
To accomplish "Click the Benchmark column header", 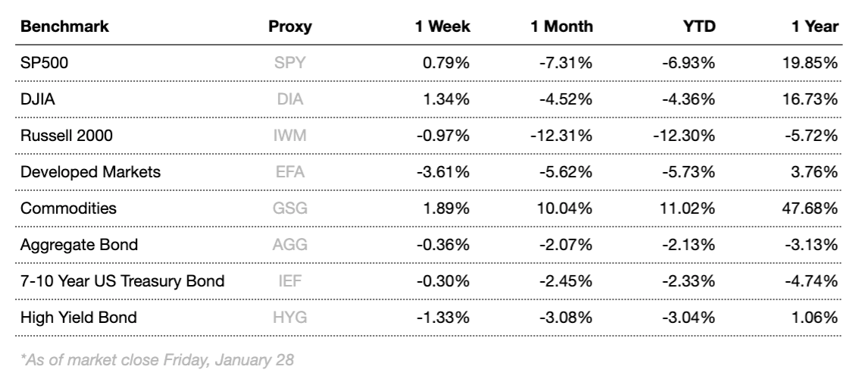I will [64, 27].
